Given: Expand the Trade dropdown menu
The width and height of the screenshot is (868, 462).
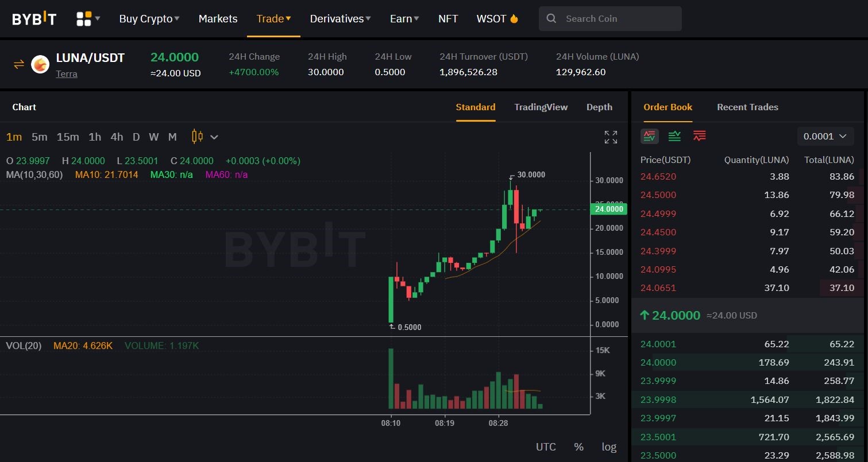Looking at the screenshot, I should (x=273, y=19).
